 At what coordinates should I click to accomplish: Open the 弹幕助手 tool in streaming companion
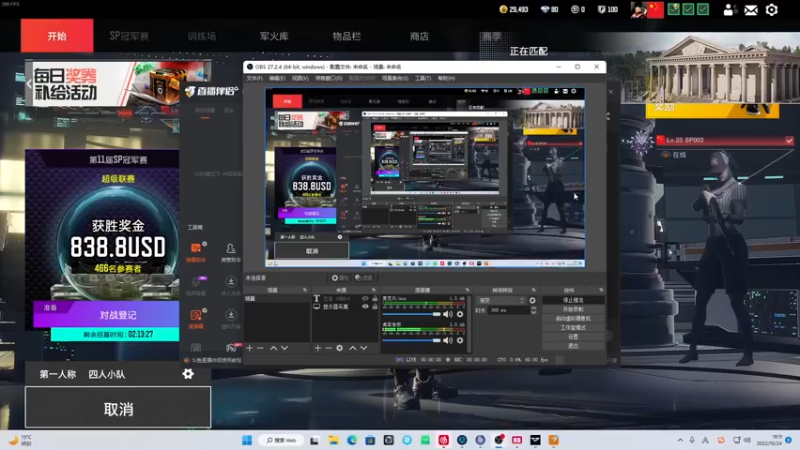pyautogui.click(x=196, y=252)
